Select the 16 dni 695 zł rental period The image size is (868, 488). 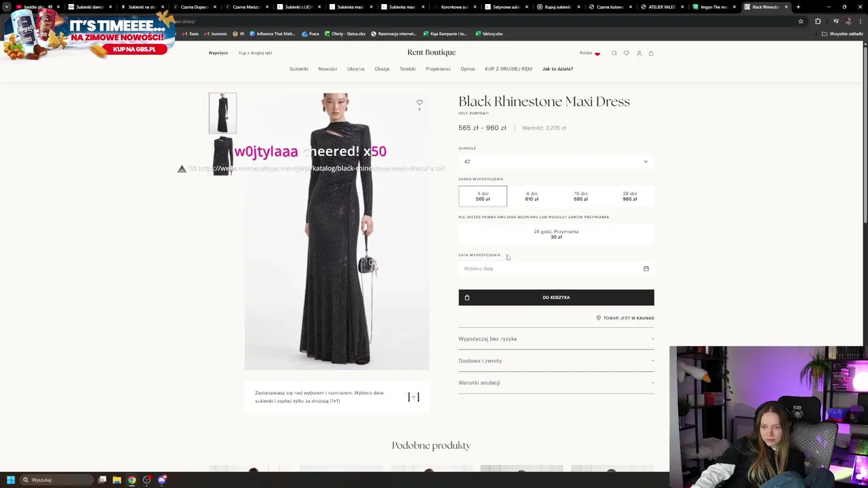pyautogui.click(x=580, y=196)
